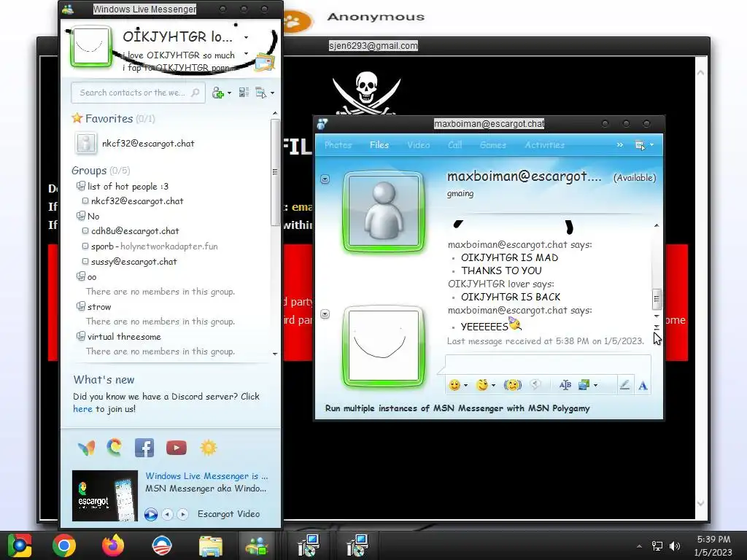Click the add contact icon in Messenger

[x=217, y=93]
